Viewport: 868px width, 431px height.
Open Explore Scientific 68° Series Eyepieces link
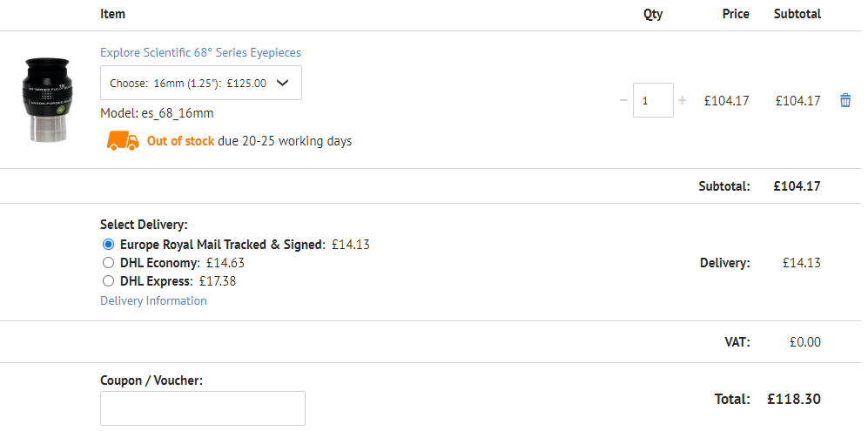[x=200, y=52]
